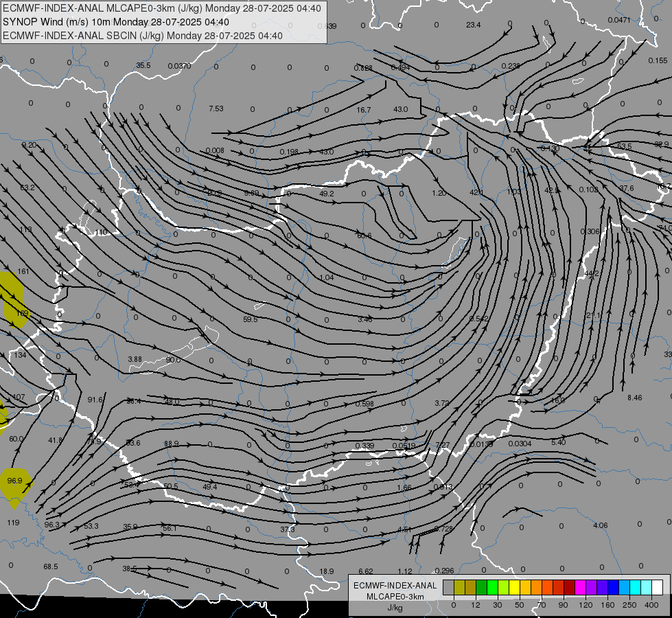Click the map value 49.4
Screen dimensions: 672x618
pyautogui.click(x=209, y=487)
